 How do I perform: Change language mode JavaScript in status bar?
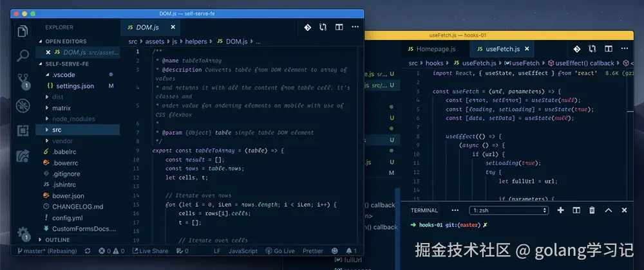tap(243, 251)
